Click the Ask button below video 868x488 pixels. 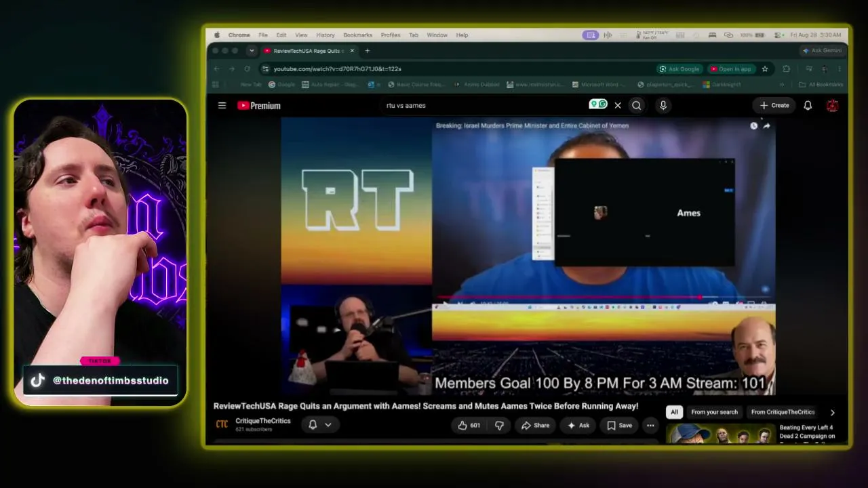tap(578, 426)
